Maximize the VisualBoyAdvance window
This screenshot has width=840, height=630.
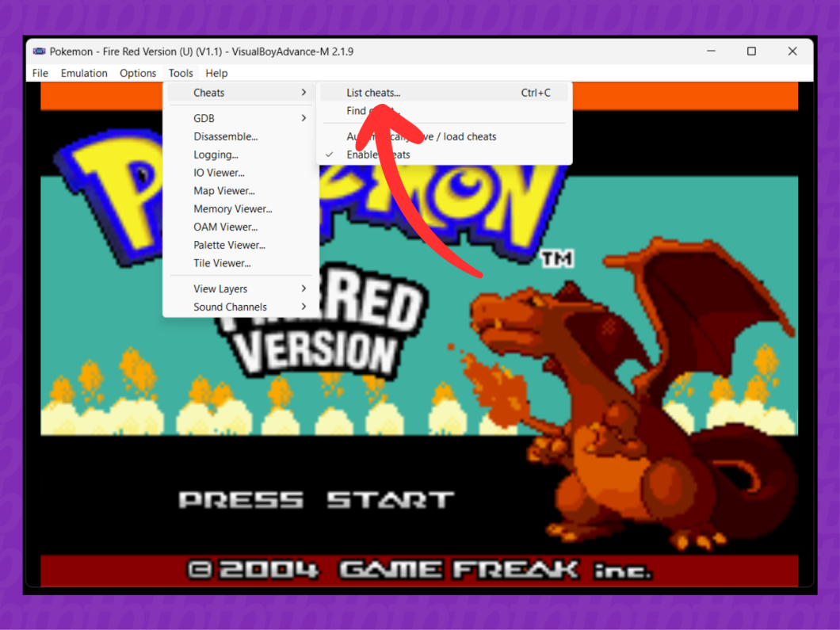pos(751,52)
